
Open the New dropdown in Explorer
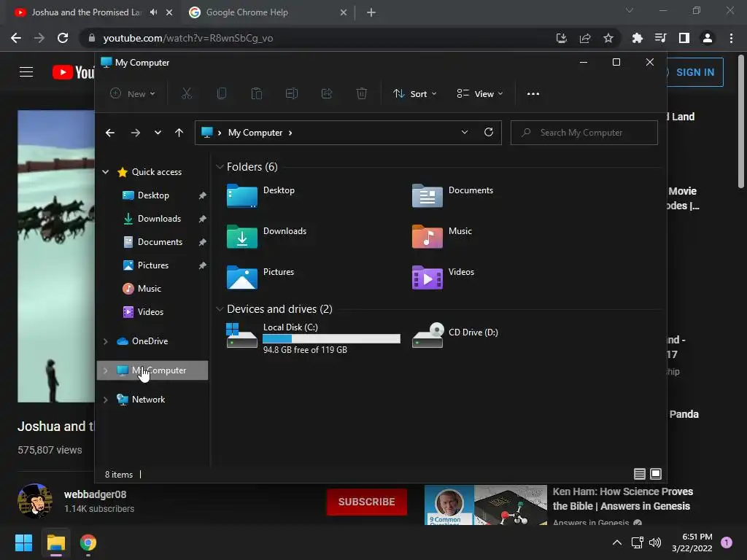pyautogui.click(x=133, y=94)
